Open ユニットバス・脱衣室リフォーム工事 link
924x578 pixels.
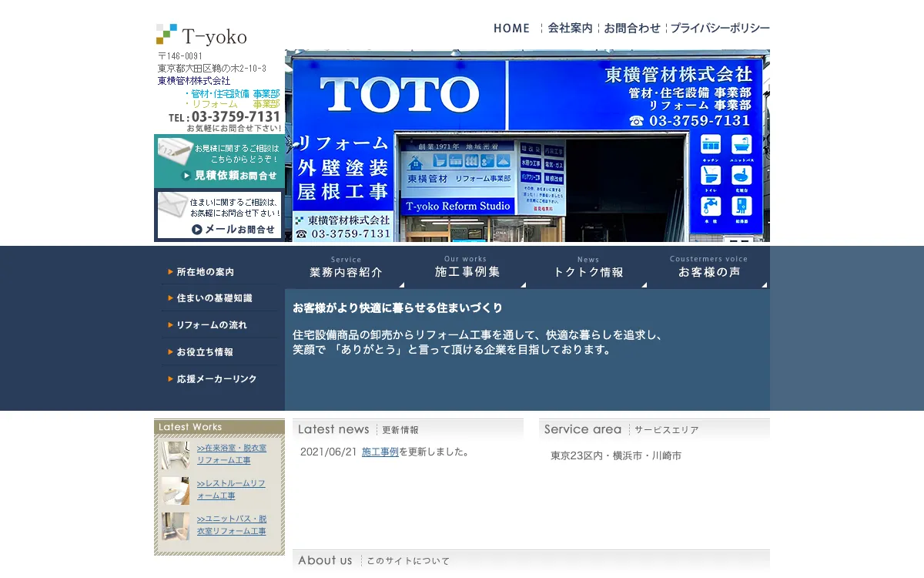(232, 525)
